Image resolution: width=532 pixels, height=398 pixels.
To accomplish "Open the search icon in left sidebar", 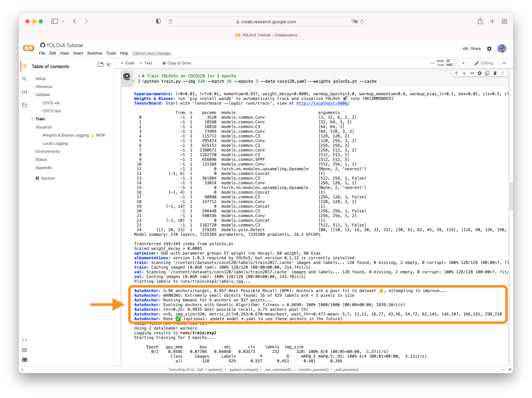I will pyautogui.click(x=24, y=79).
